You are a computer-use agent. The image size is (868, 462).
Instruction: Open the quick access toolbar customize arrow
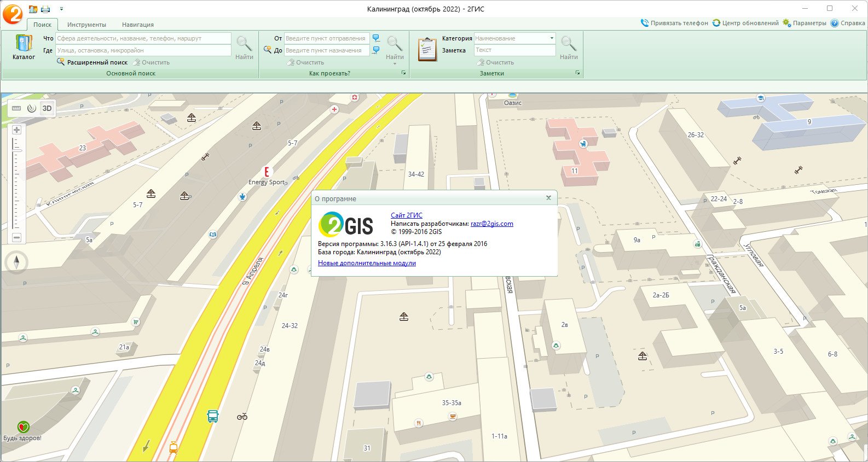[61, 9]
